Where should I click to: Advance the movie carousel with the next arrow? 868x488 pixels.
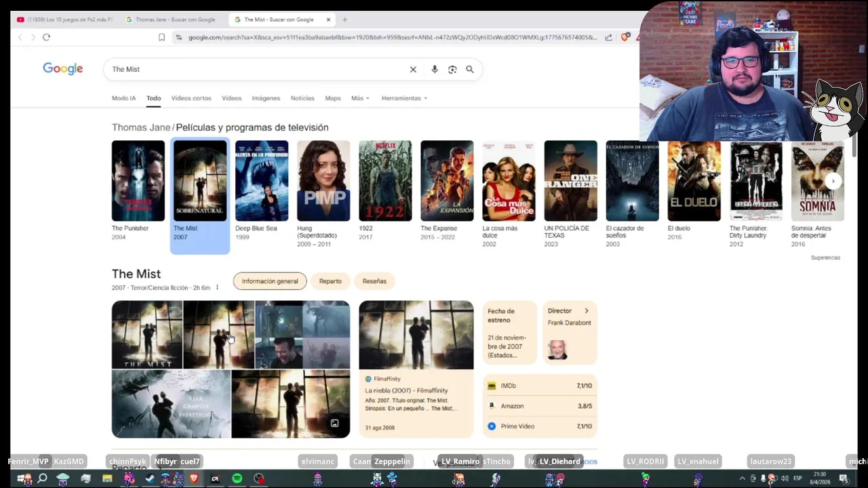click(x=833, y=181)
